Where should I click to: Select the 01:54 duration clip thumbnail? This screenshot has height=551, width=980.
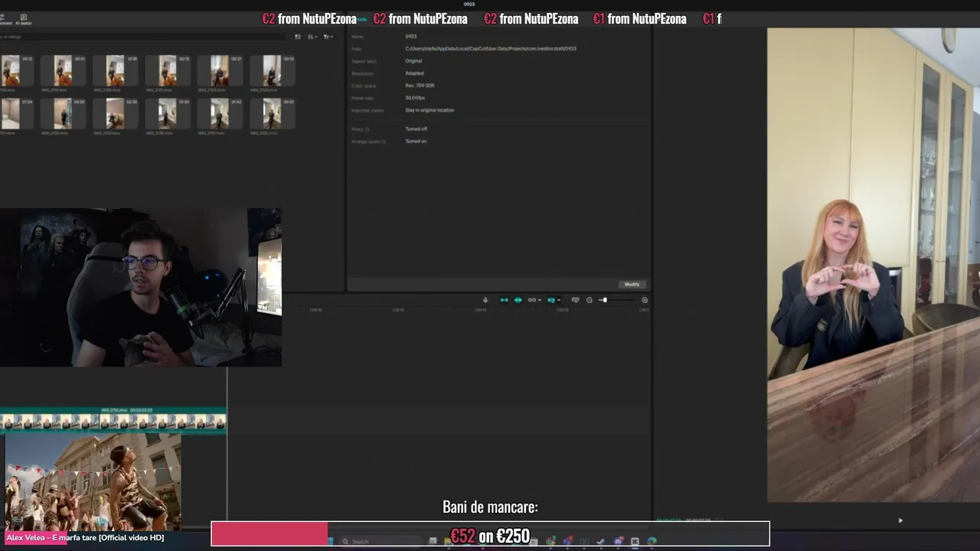coord(167,113)
